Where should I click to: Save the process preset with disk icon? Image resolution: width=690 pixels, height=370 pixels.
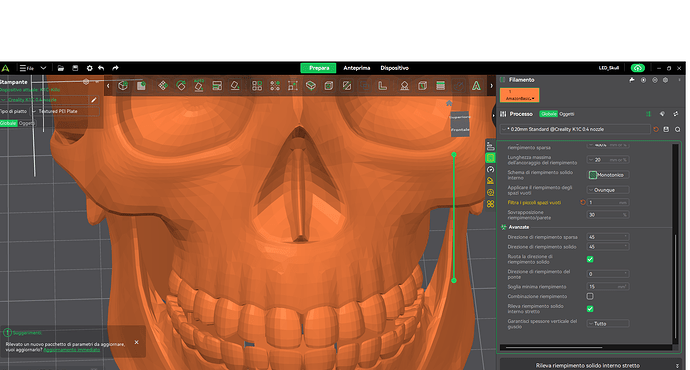pos(666,129)
